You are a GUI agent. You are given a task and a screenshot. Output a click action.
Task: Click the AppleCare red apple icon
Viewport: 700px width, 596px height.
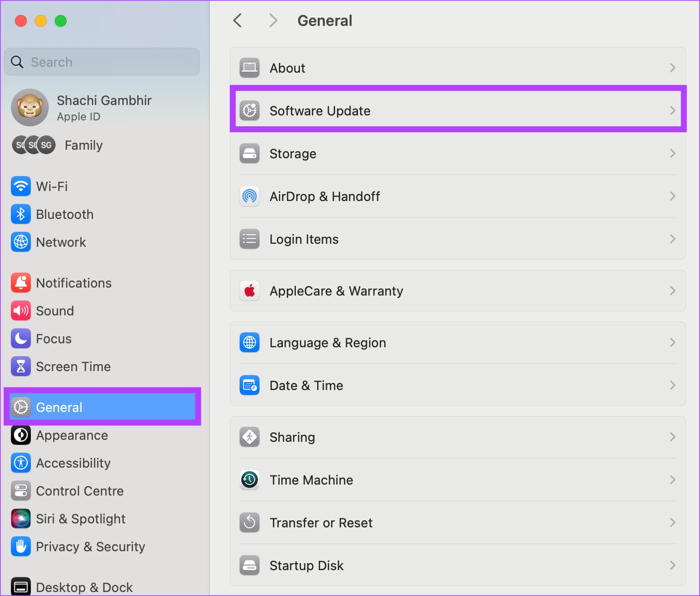250,291
